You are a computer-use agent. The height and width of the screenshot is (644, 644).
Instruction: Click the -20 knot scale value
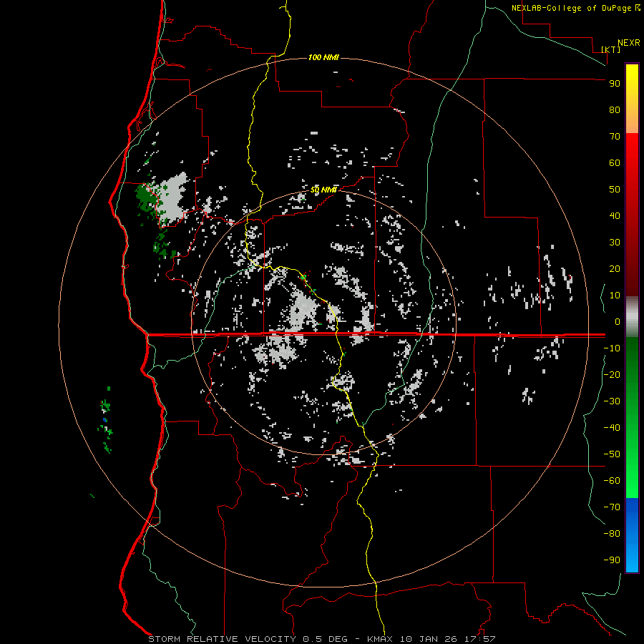[612, 374]
